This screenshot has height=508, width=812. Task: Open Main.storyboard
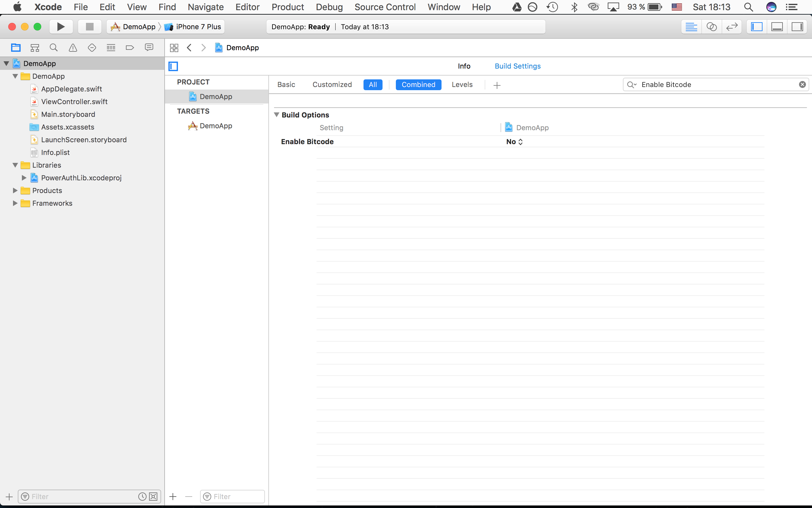pyautogui.click(x=68, y=115)
